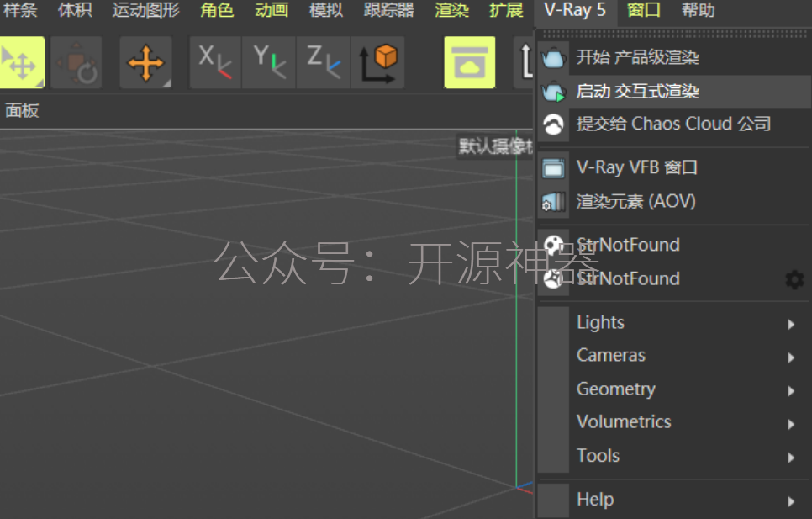812x519 pixels.
Task: Click the coordinate system cube icon
Action: [378, 63]
